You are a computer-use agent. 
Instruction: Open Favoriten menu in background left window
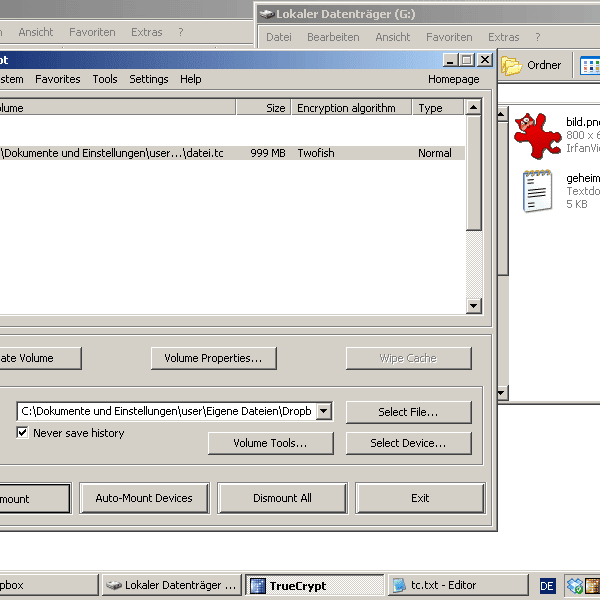(x=92, y=32)
